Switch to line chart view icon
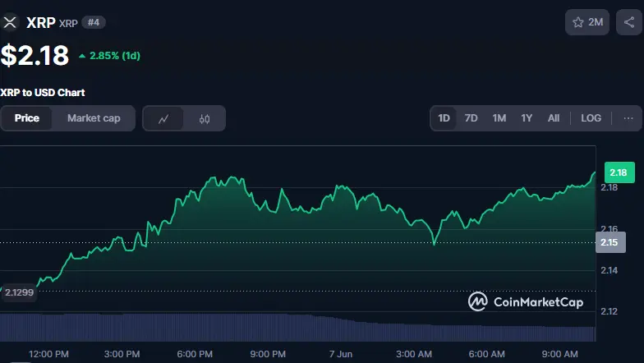This screenshot has width=644, height=363. tap(163, 118)
